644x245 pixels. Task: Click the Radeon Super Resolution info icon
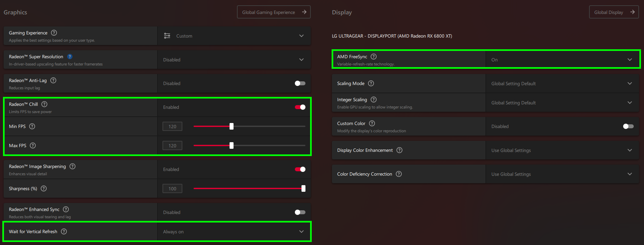click(x=70, y=57)
